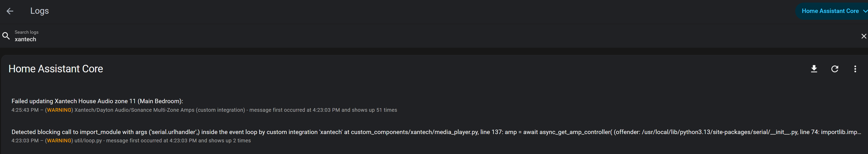Go back using the left arrow

(10, 11)
